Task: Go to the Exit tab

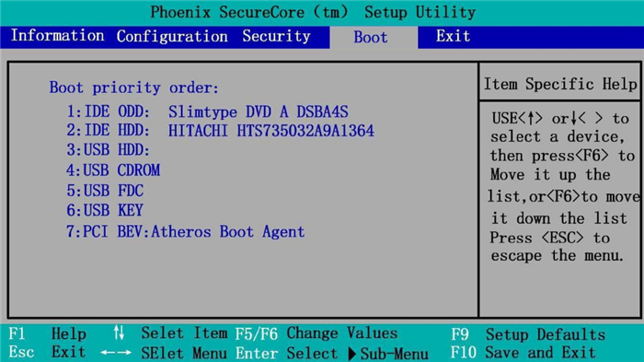Action: (x=453, y=36)
